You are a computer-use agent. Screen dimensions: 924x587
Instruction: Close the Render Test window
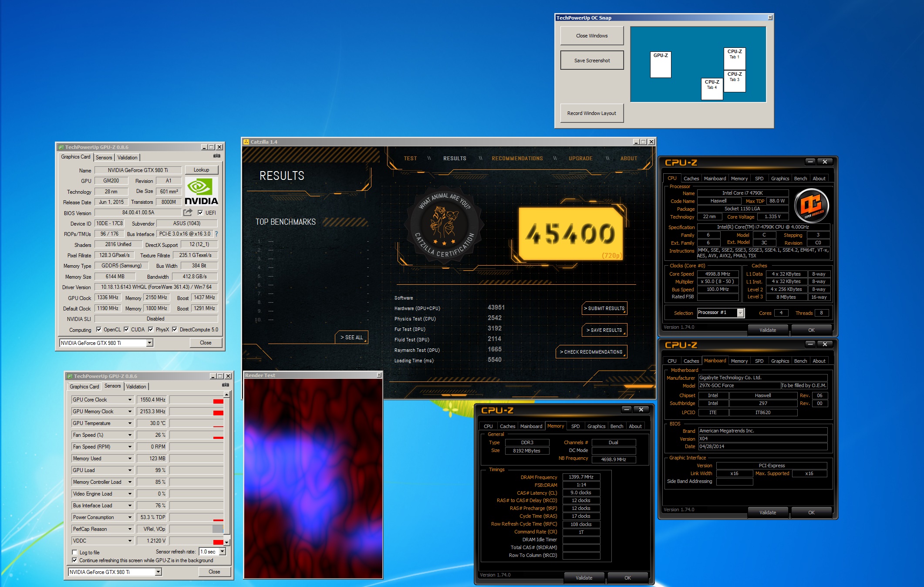click(379, 375)
